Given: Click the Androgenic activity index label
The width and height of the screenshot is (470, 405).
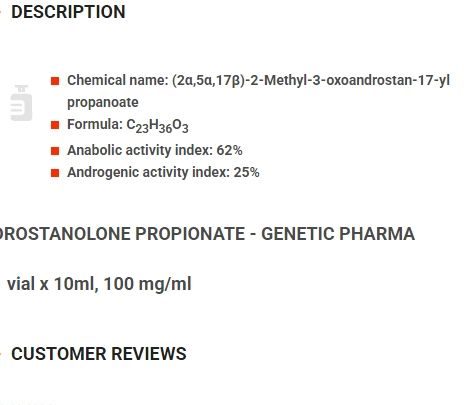Looking at the screenshot, I should pos(148,173).
